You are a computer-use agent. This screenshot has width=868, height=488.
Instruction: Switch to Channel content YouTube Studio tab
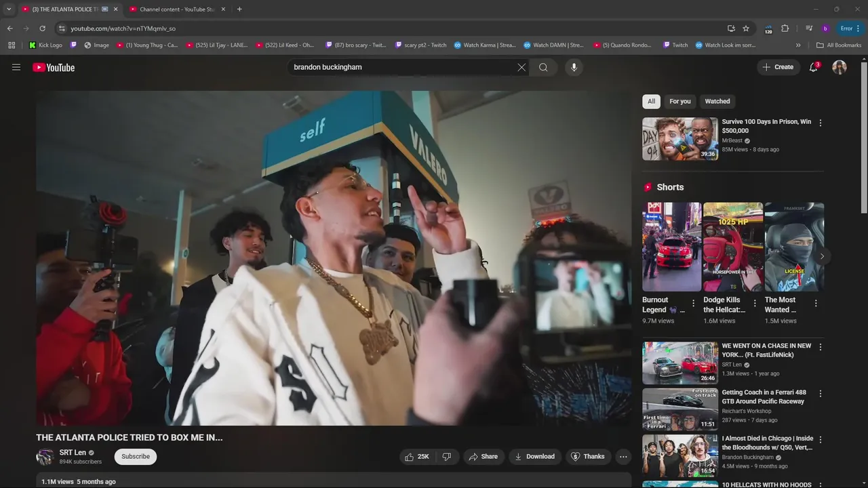(x=178, y=9)
